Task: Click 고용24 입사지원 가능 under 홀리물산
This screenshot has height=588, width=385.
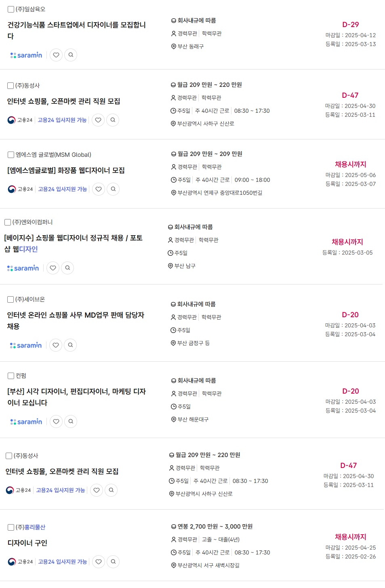Action: tap(63, 561)
